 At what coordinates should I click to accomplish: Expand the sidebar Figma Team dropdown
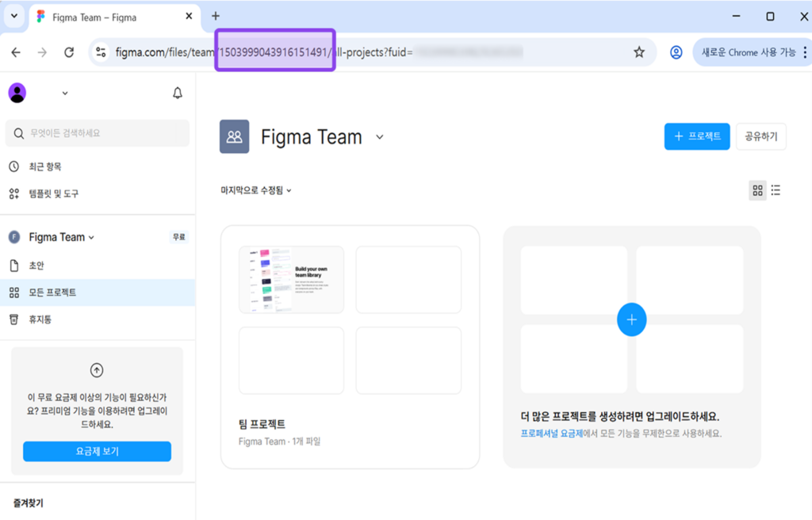[x=92, y=237]
